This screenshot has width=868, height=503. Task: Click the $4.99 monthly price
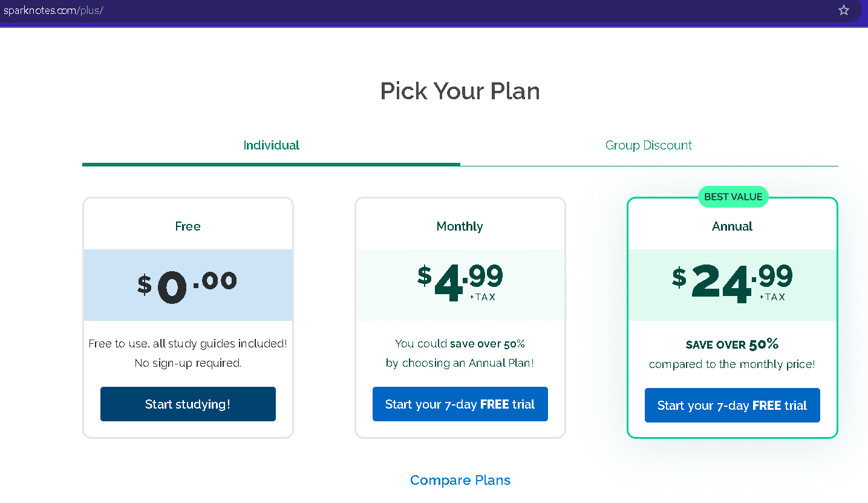click(x=460, y=282)
